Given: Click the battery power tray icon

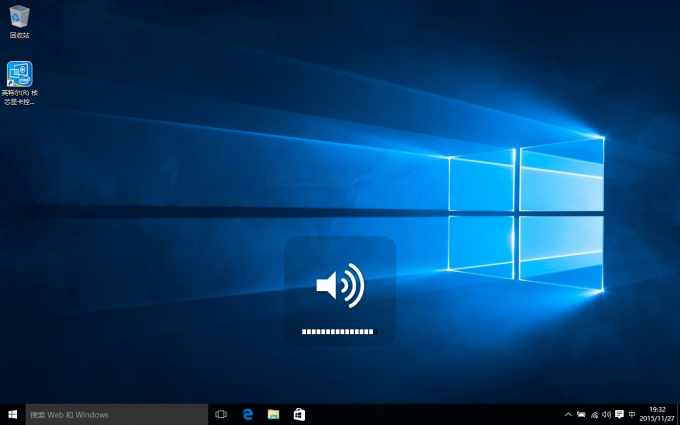Looking at the screenshot, I should pos(582,415).
